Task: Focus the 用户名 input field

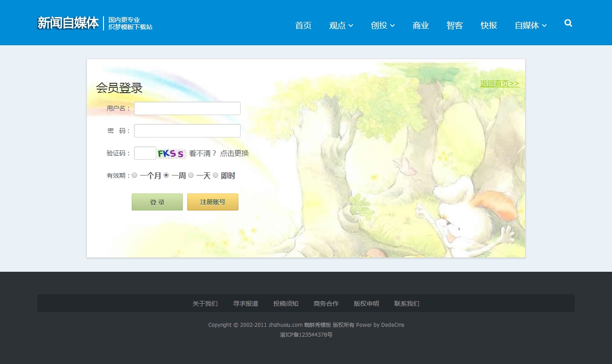Action: point(187,108)
